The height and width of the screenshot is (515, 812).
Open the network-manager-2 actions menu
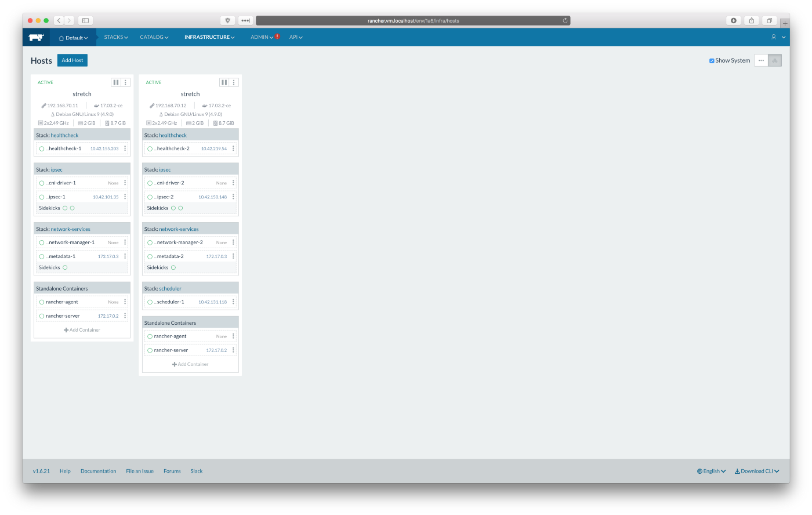233,242
